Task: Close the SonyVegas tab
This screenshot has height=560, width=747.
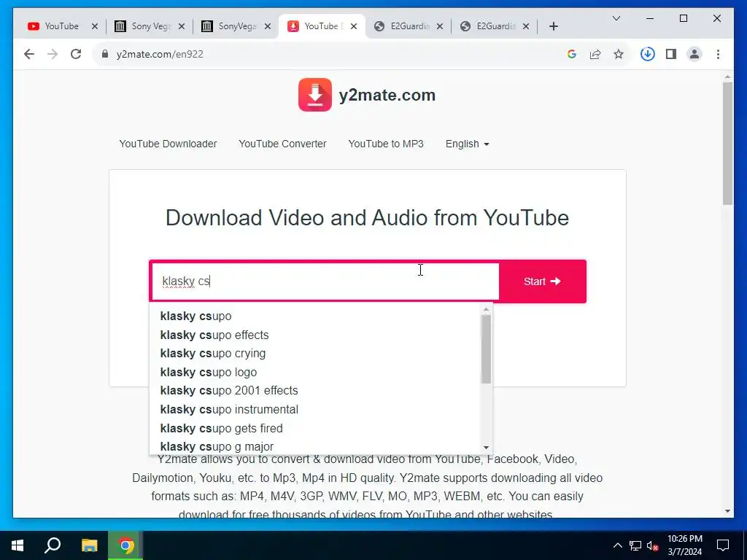Action: pyautogui.click(x=268, y=27)
